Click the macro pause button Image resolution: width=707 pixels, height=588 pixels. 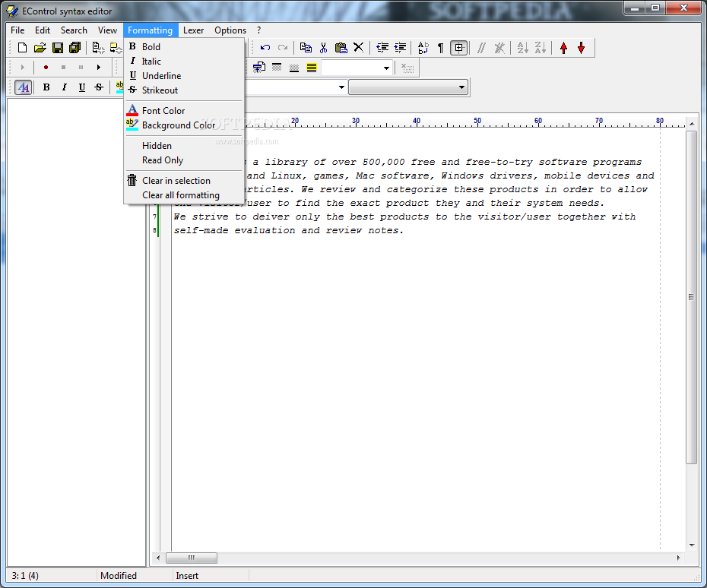coord(81,67)
